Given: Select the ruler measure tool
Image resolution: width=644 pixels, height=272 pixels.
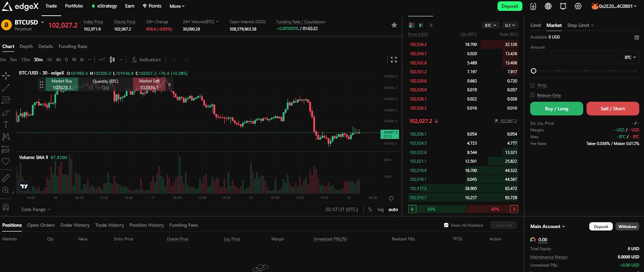Looking at the screenshot, I should (6, 178).
